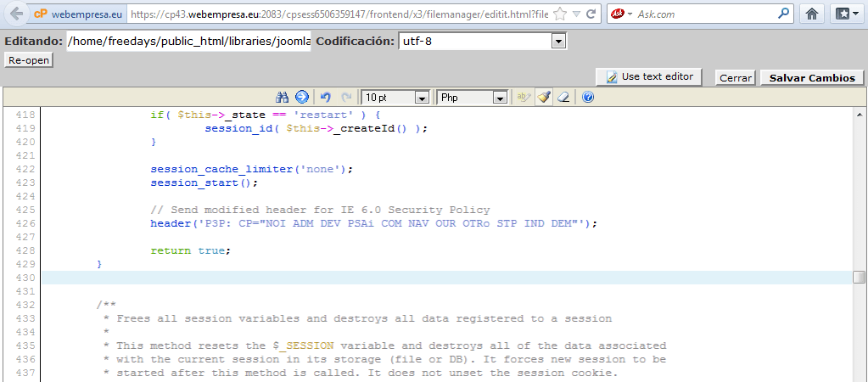868x382 pixels.
Task: Switch to Use text editor
Action: 649,77
